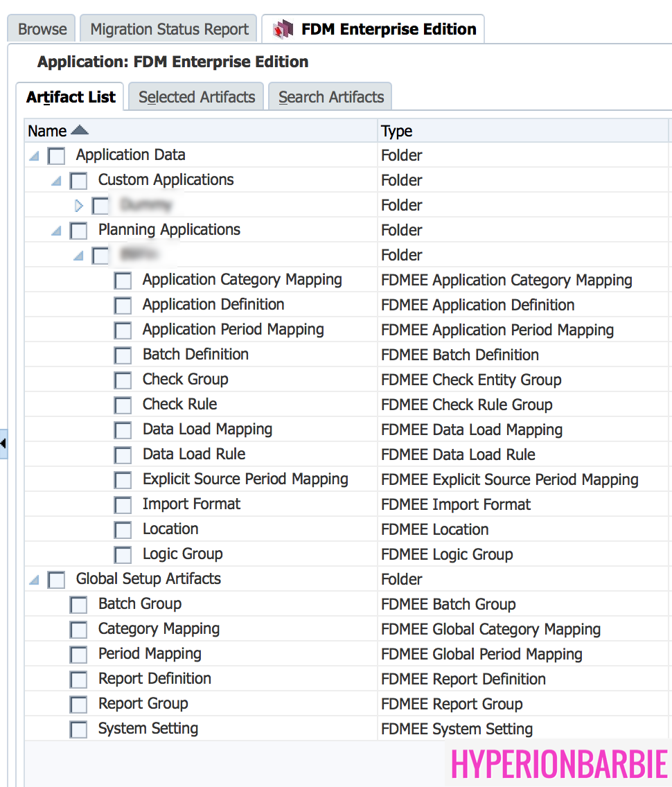
Task: Open the Search Artifacts tab
Action: click(331, 97)
